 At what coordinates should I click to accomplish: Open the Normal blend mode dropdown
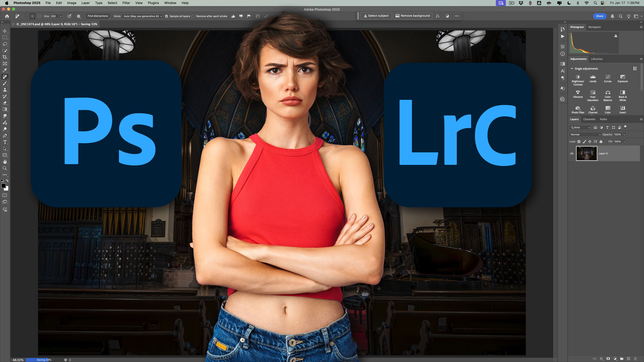tap(585, 134)
